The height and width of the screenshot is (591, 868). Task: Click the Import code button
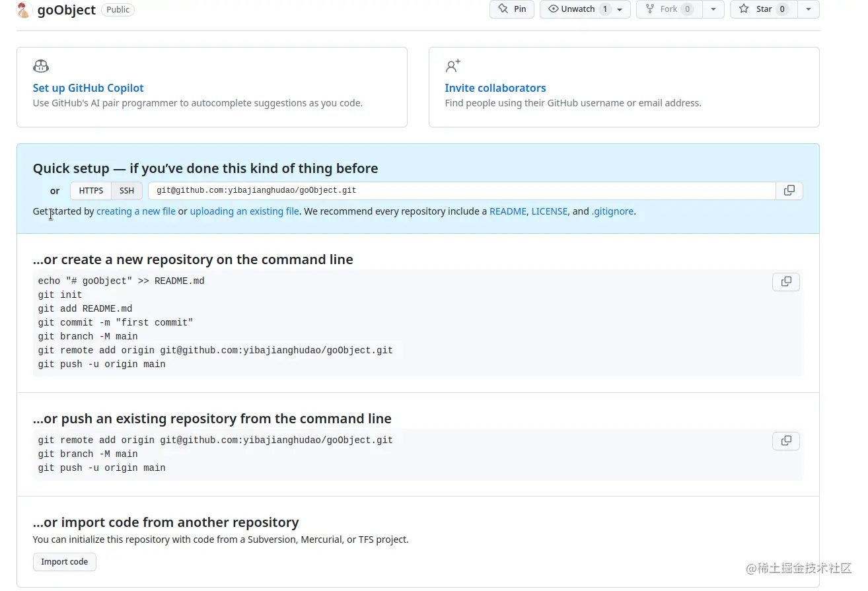pyautogui.click(x=64, y=561)
